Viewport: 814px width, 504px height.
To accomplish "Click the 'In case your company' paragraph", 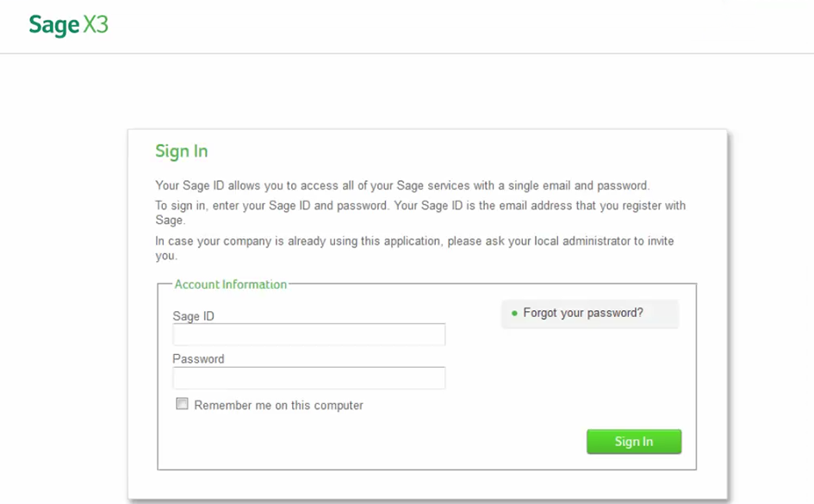I will click(413, 241).
